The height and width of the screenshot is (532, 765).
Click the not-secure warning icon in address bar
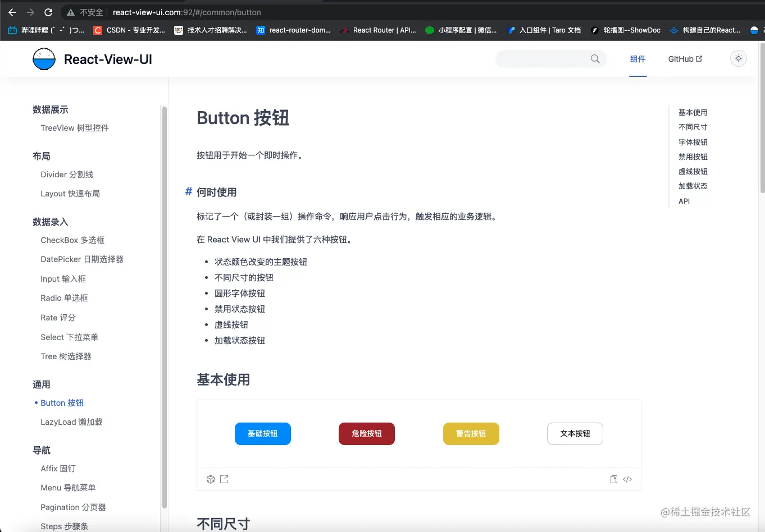[71, 12]
